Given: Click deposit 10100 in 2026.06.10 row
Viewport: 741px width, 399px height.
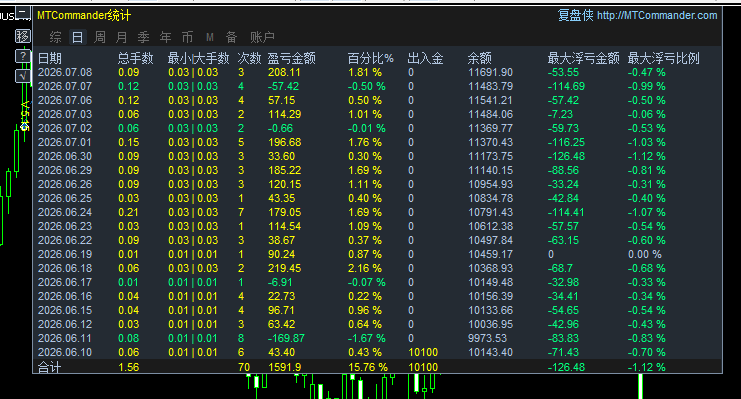Looking at the screenshot, I should tap(423, 352).
